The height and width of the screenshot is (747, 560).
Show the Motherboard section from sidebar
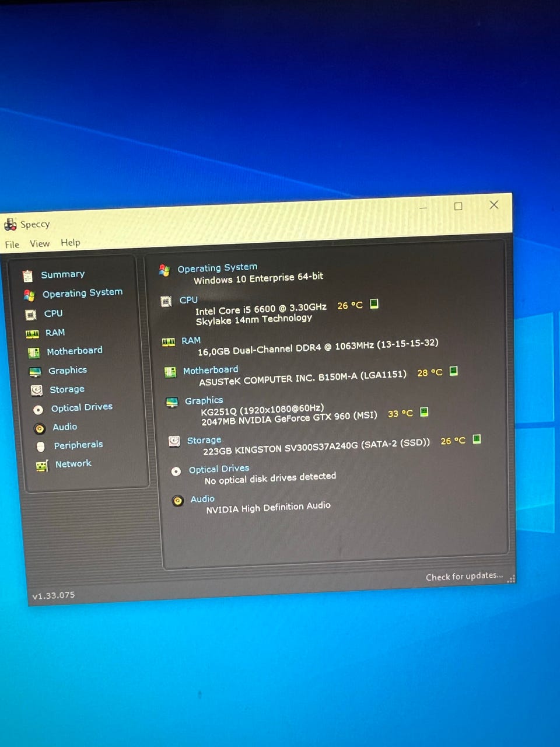point(75,351)
